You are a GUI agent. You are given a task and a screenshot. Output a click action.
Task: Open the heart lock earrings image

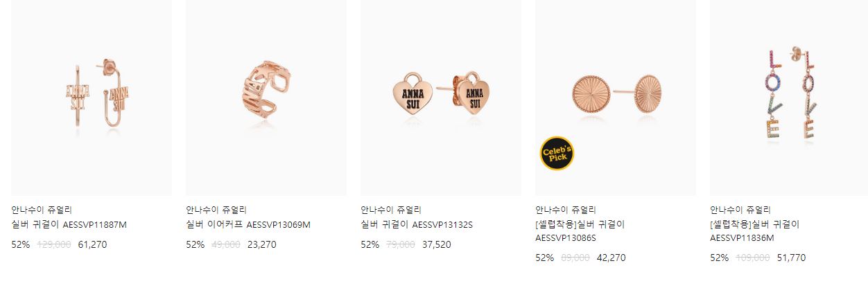click(x=441, y=98)
